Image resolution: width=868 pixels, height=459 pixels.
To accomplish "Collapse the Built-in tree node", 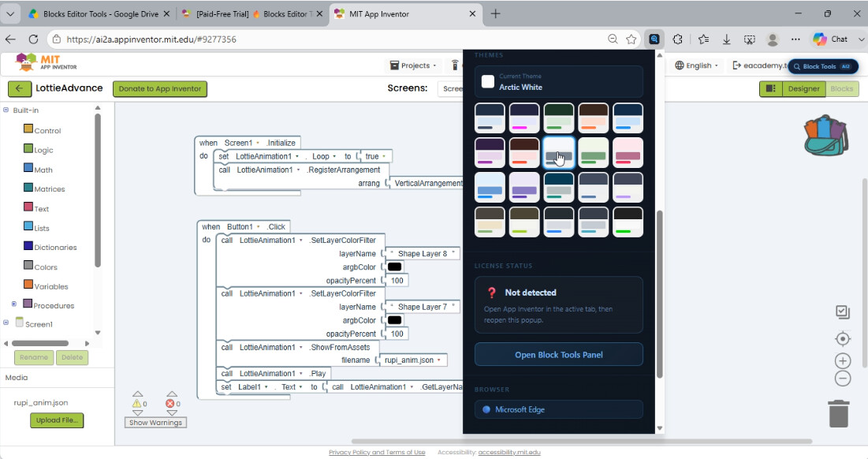I will point(6,110).
